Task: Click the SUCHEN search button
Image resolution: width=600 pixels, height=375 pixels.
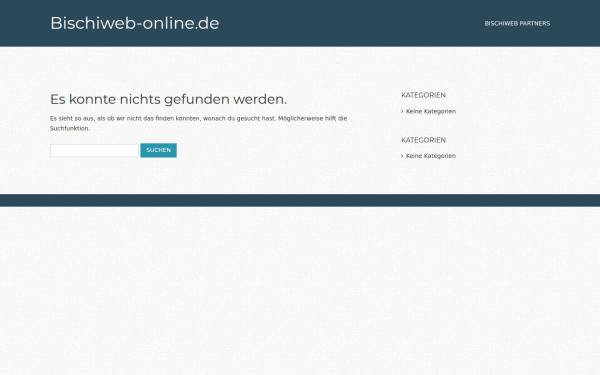Action: pyautogui.click(x=158, y=150)
